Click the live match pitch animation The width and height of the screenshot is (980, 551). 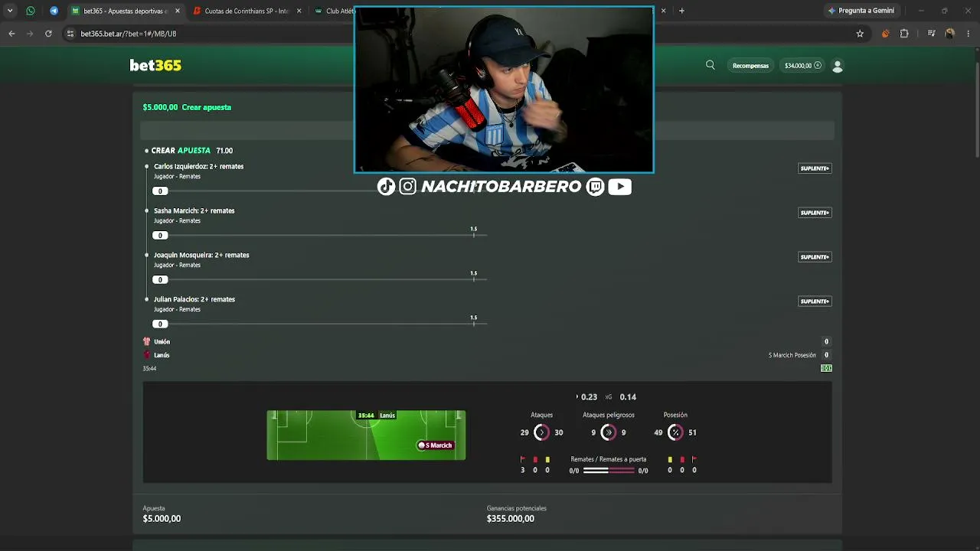366,435
